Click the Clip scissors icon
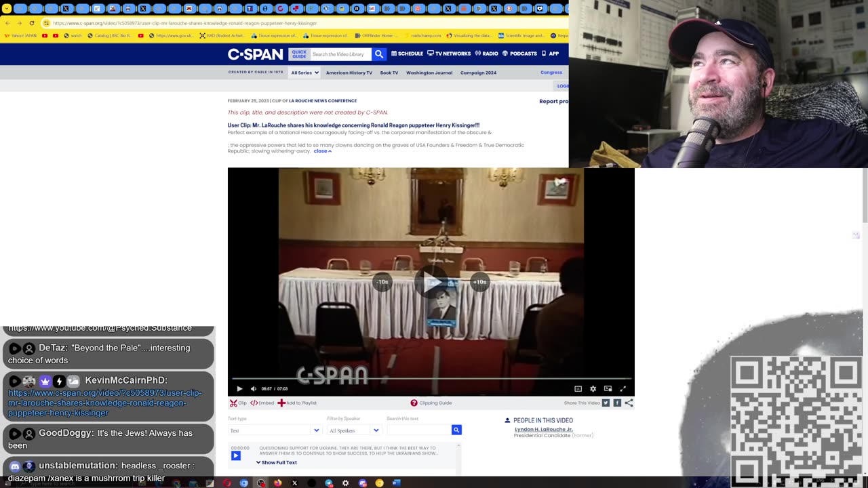This screenshot has width=868, height=488. [233, 403]
